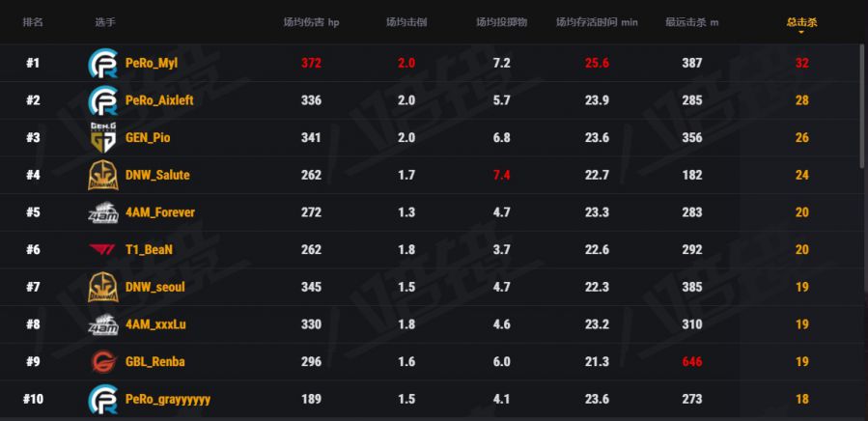Click Gen.G logo next to GEN_Pio
The height and width of the screenshot is (421, 868).
point(103,137)
